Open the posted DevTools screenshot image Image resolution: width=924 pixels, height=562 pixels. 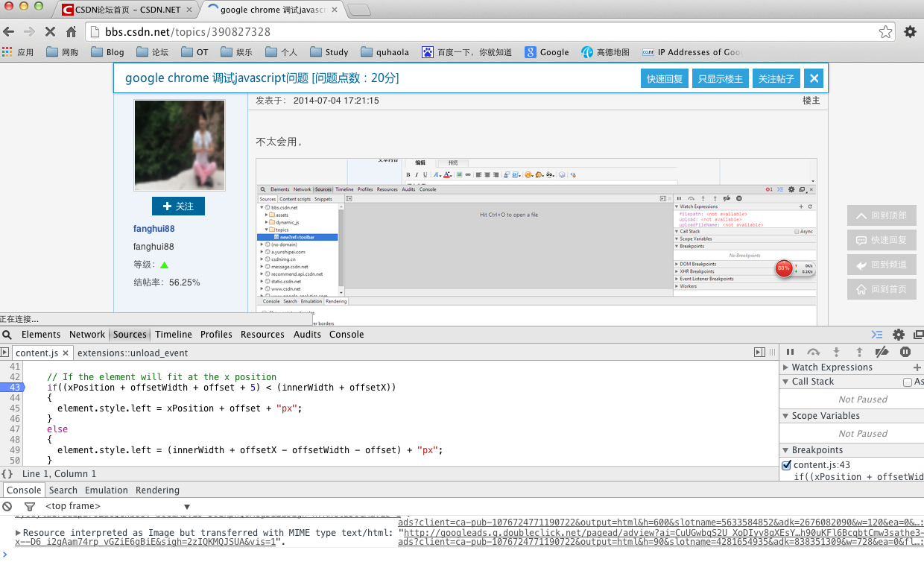(537, 241)
